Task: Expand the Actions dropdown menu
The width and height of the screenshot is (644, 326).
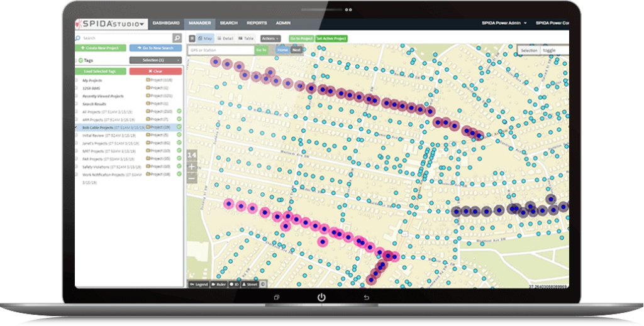Action: click(270, 38)
